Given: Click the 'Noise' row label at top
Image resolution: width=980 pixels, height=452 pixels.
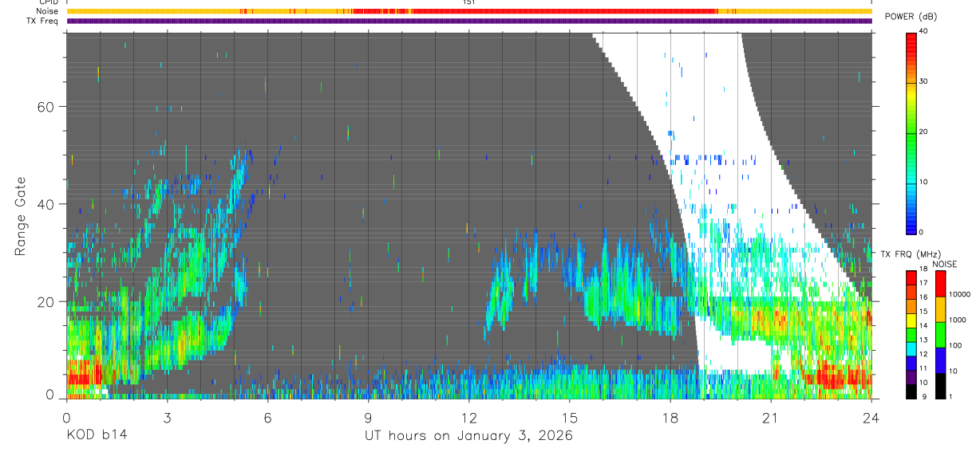Looking at the screenshot, I should (47, 11).
